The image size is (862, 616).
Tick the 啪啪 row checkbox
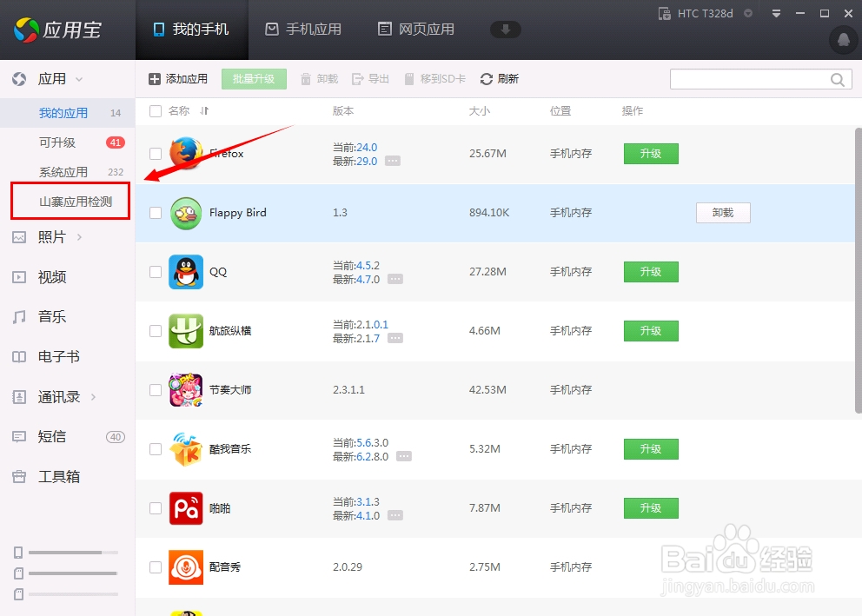coord(156,508)
